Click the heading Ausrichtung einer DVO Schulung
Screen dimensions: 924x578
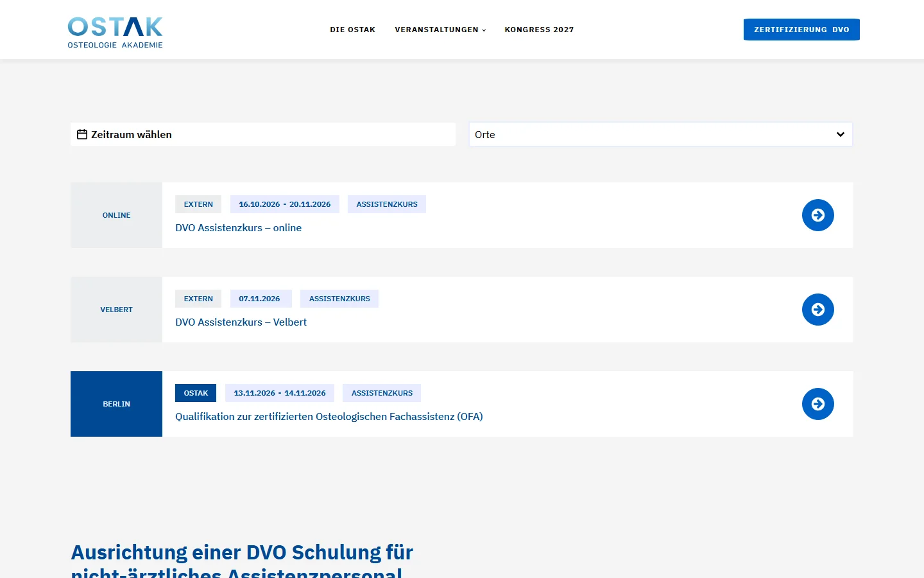coord(242,560)
